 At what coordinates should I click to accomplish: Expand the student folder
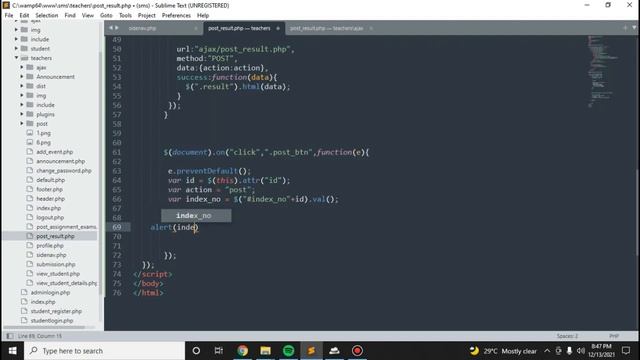coord(16,49)
